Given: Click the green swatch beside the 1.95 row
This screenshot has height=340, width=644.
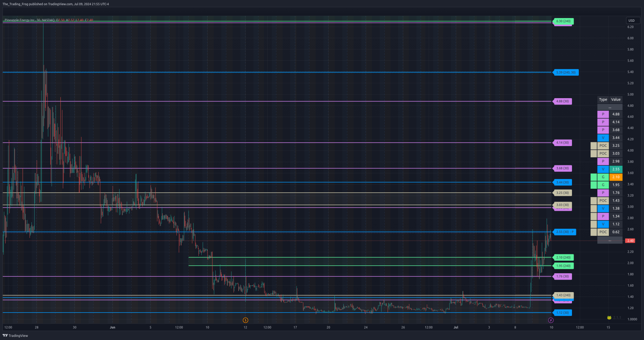Looking at the screenshot, I should click(594, 185).
